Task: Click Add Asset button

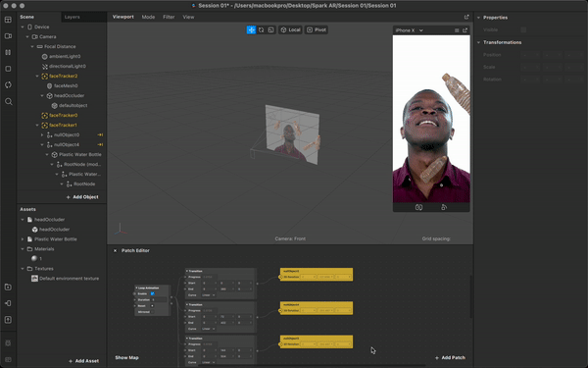Action: pos(83,361)
